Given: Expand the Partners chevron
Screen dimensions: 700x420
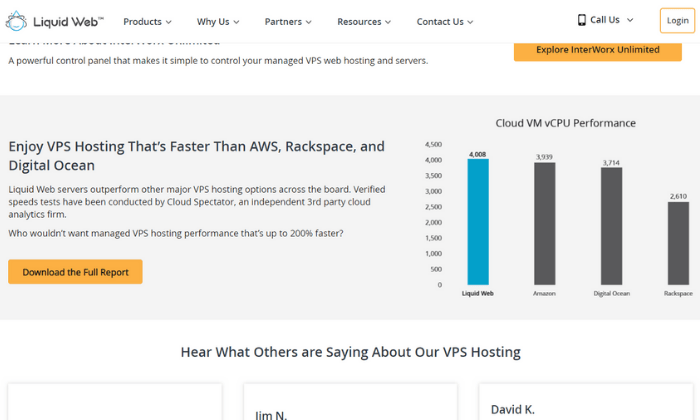Looking at the screenshot, I should (308, 22).
